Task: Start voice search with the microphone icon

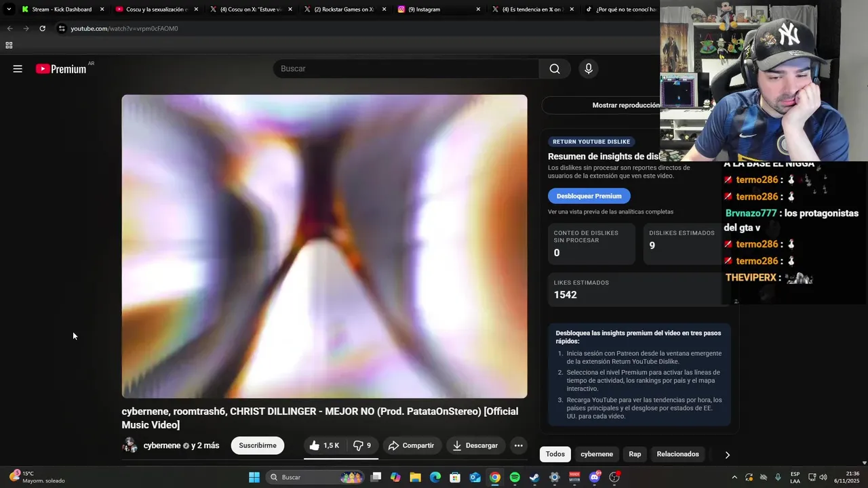Action: click(589, 68)
